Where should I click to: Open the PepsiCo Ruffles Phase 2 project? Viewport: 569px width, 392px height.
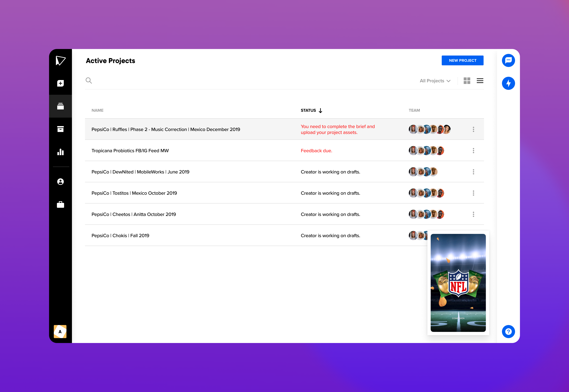point(166,129)
